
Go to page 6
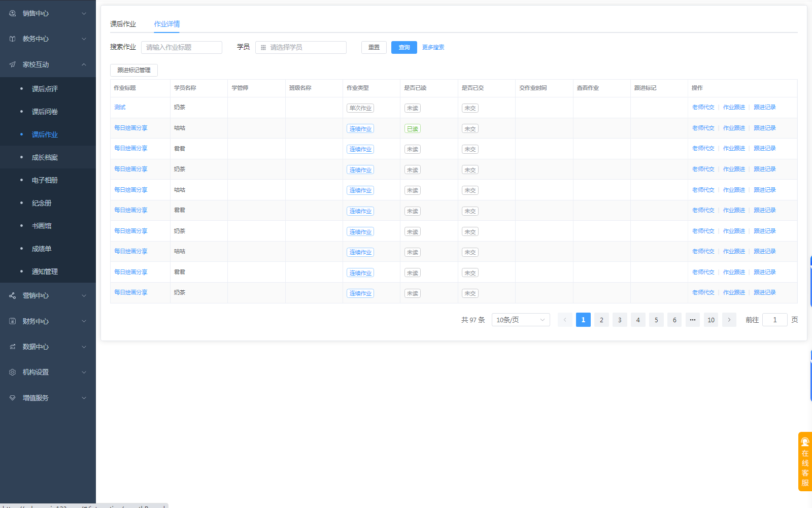point(674,320)
